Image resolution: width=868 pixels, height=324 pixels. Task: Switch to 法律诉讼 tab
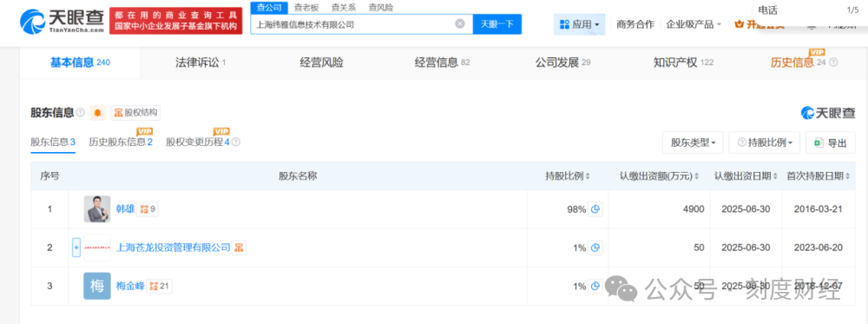pos(201,63)
